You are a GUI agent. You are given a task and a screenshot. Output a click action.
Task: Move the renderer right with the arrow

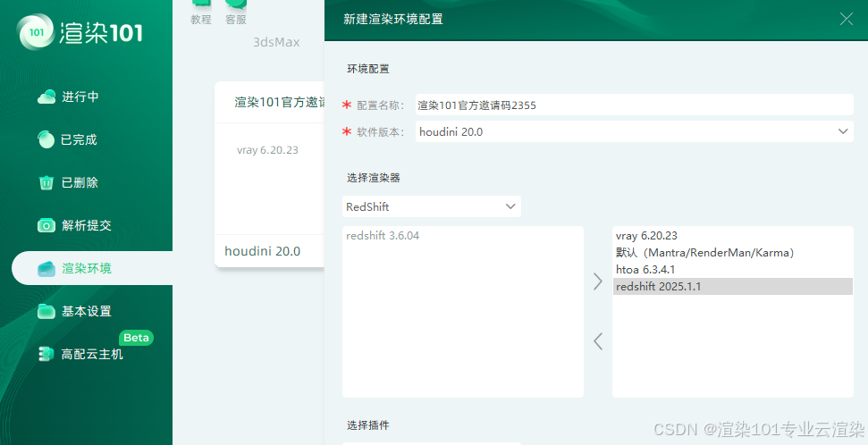tap(598, 281)
